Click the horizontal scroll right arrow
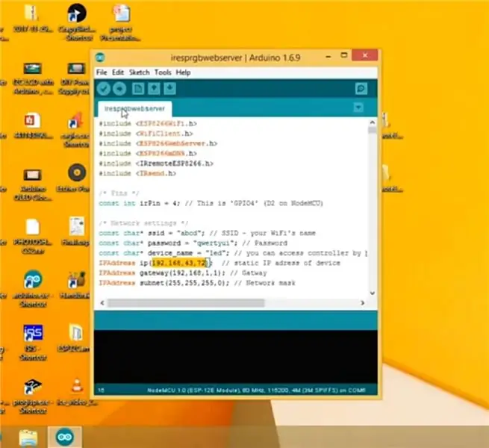This screenshot has width=489, height=448. click(x=362, y=302)
